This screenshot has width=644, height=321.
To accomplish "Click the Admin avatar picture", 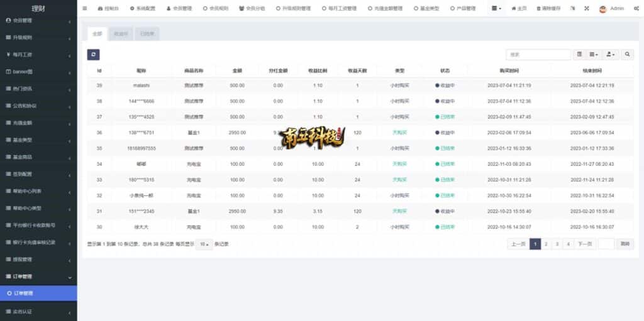I will click(602, 9).
